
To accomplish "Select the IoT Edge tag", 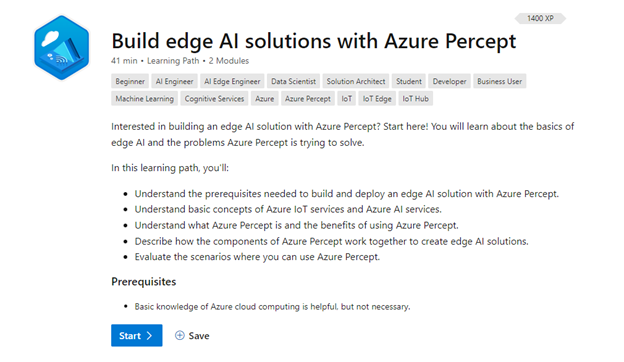I will 377,99.
